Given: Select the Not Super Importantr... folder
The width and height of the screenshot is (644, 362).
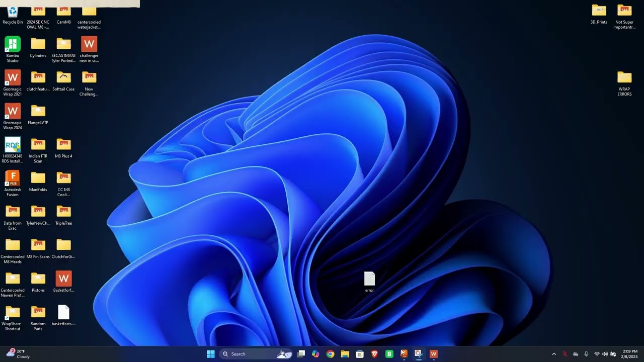Looking at the screenshot, I should (624, 17).
